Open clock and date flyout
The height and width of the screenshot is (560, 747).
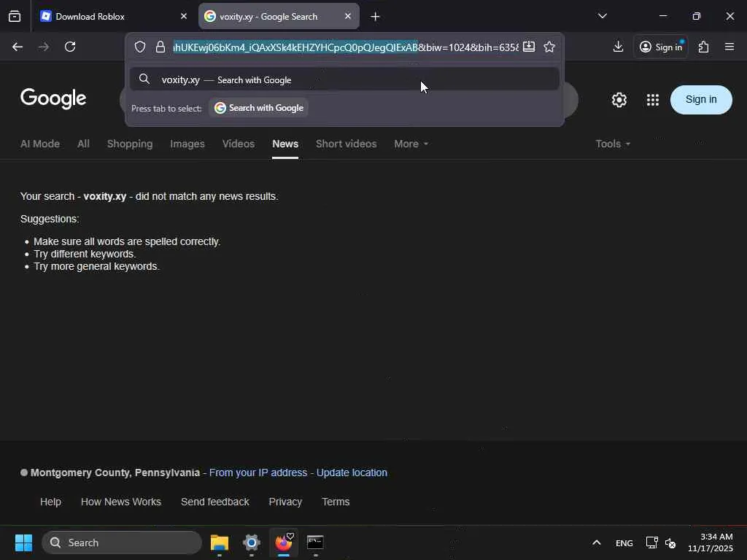pos(711,542)
